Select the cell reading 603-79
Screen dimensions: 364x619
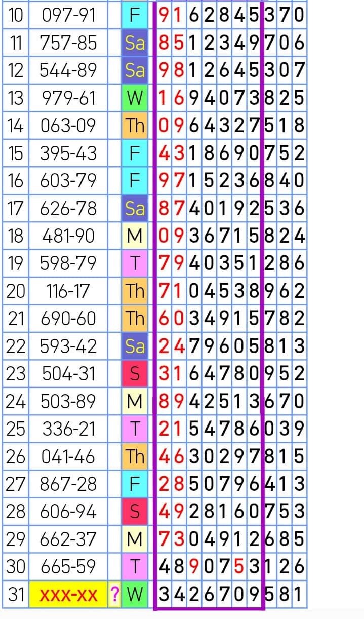[68, 180]
